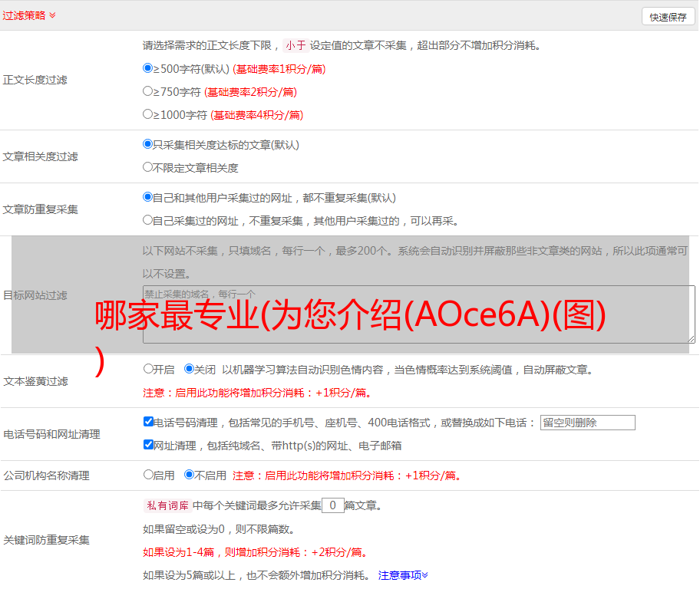Click the 禁止采集的域名 text area
This screenshot has height=589, width=700.
(418, 314)
